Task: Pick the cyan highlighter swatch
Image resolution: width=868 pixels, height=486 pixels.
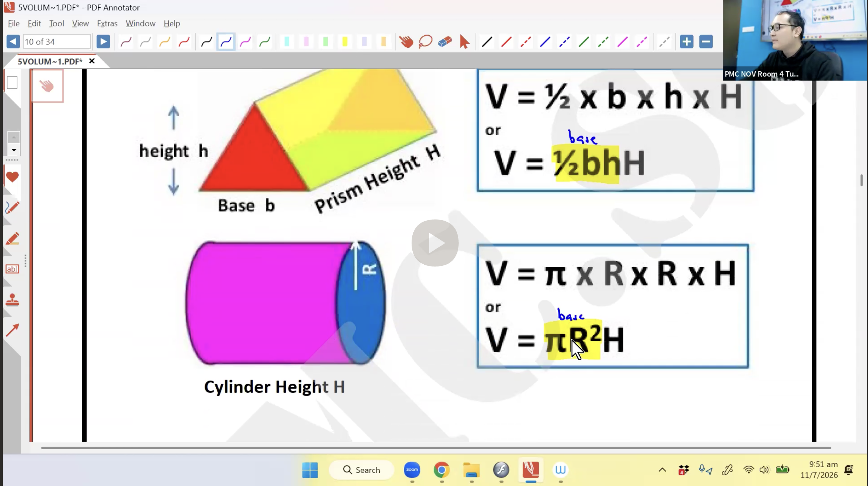Action: point(287,42)
